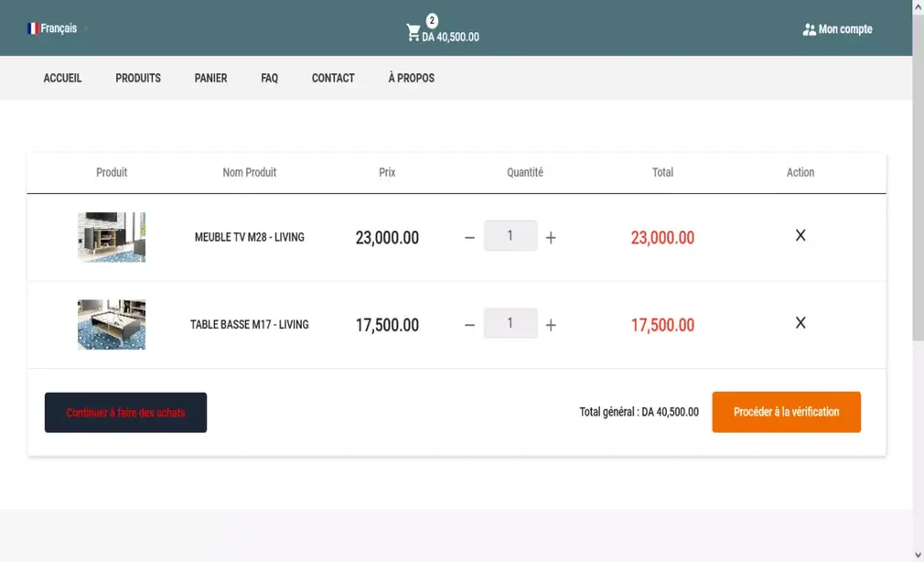Focus the TABLE BASSE M17 quantity field
Image resolution: width=924 pixels, height=562 pixels.
click(x=510, y=323)
